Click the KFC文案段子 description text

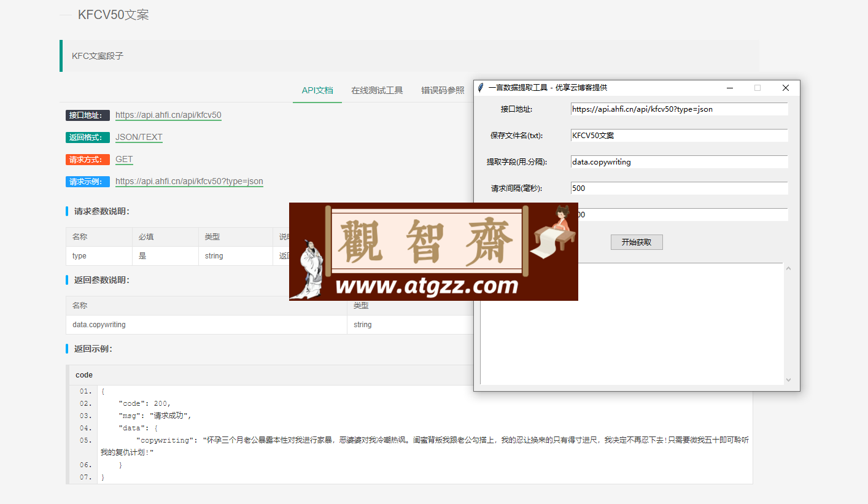pos(98,56)
